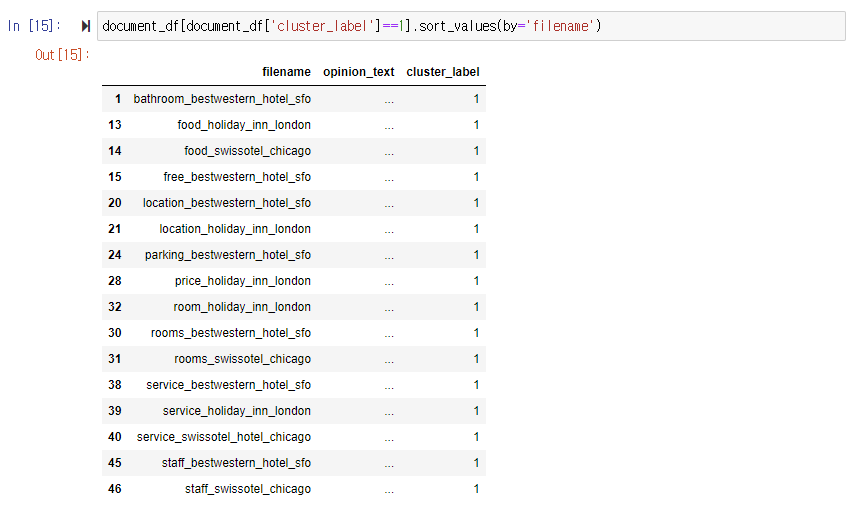Select cell price_holiday_inn_london
Screen dimensions: 855x511
coord(243,281)
